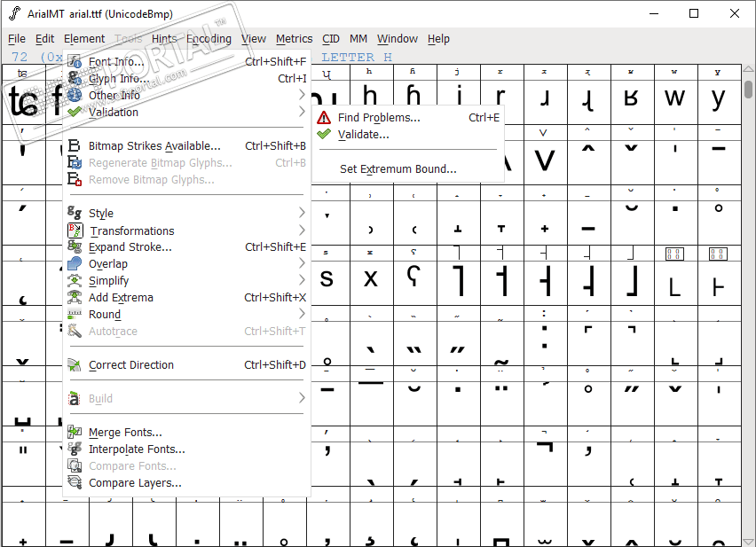The height and width of the screenshot is (547, 756).
Task: Open the CID menu
Action: pyautogui.click(x=331, y=38)
